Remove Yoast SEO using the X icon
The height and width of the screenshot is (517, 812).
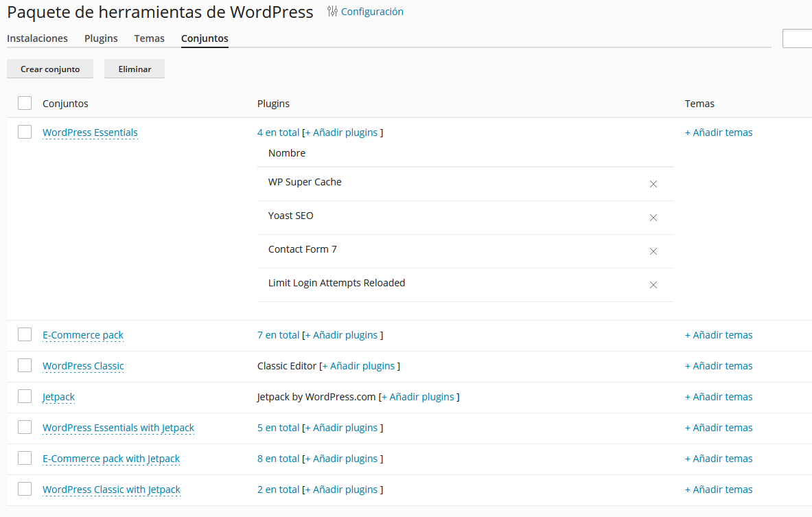pyautogui.click(x=653, y=218)
